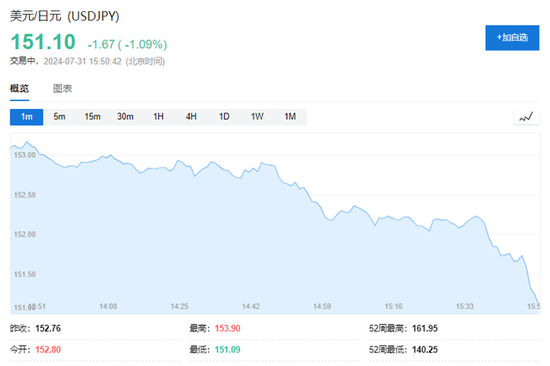Switch to the 图表 tab
550x366 pixels.
coord(62,88)
